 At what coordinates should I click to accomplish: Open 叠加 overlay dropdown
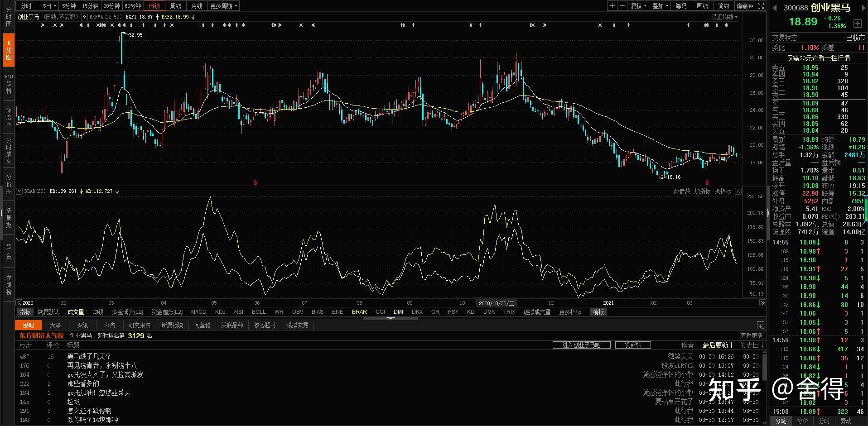pyautogui.click(x=660, y=6)
